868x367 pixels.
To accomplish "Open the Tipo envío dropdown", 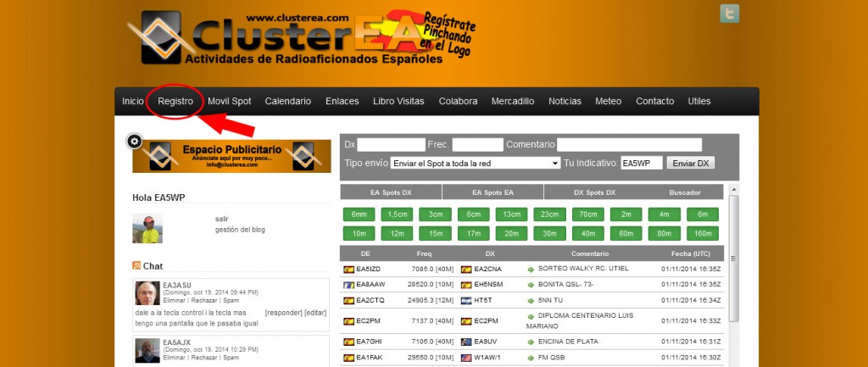I will coord(476,164).
